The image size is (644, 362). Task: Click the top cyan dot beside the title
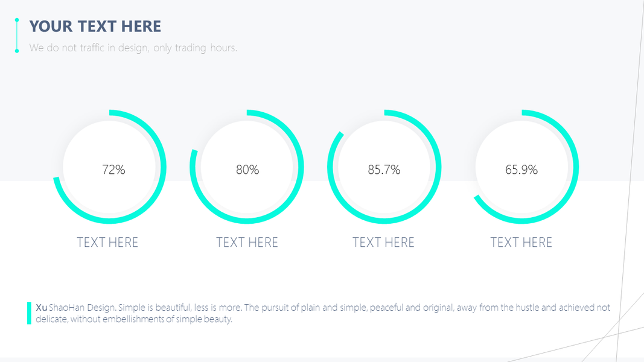coord(17,20)
